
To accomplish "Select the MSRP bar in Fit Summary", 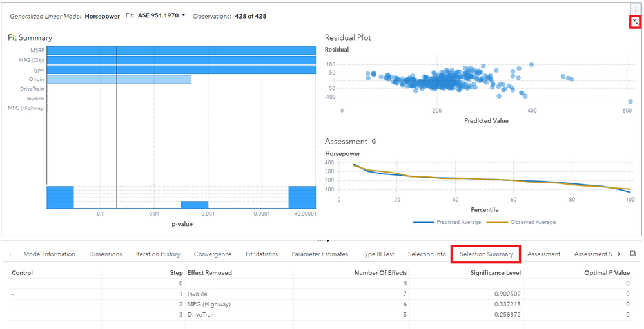I will click(181, 50).
